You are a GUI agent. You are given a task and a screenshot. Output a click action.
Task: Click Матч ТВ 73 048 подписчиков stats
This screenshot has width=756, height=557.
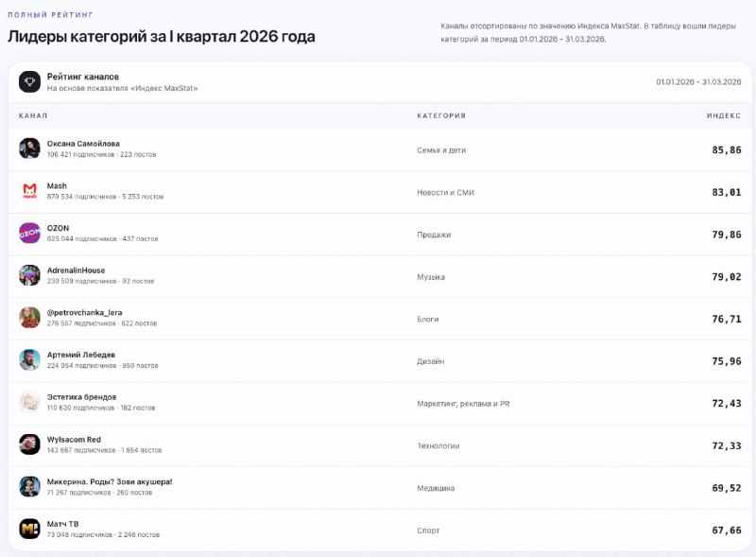tap(103, 535)
